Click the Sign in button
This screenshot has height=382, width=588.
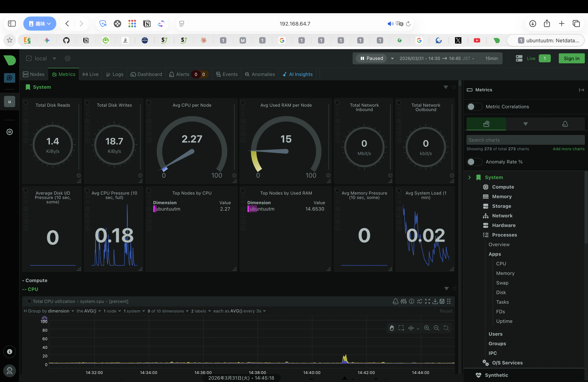point(571,58)
